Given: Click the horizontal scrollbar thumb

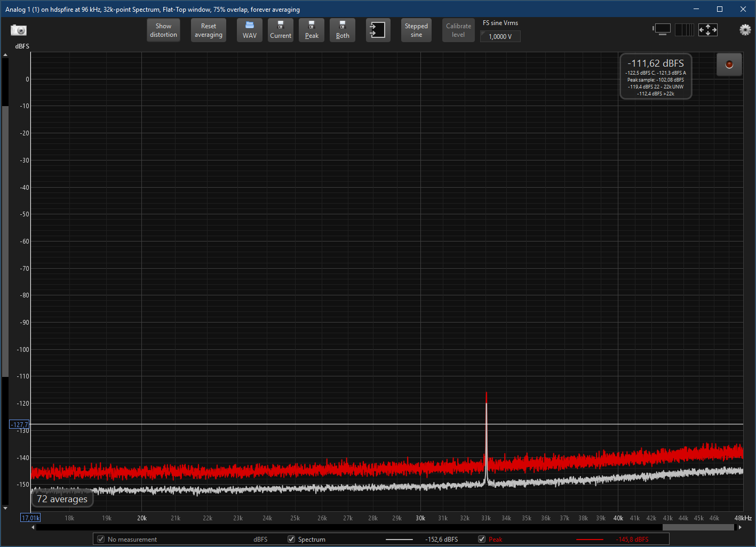Looking at the screenshot, I should click(698, 527).
